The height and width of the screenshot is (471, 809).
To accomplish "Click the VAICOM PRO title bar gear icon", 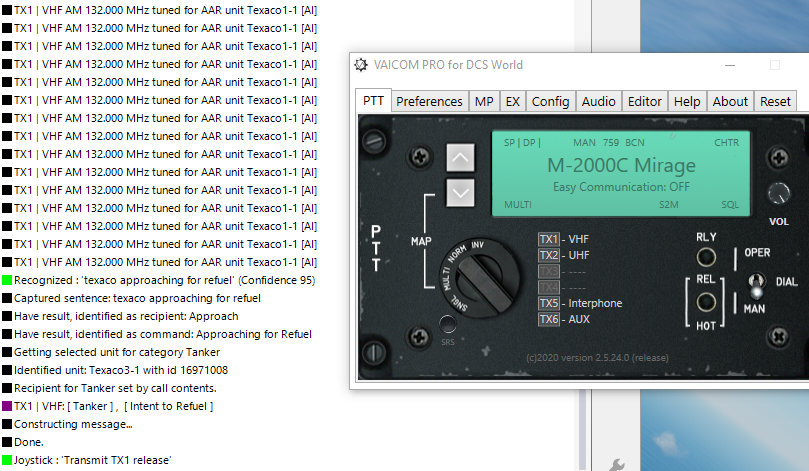I will (x=361, y=65).
